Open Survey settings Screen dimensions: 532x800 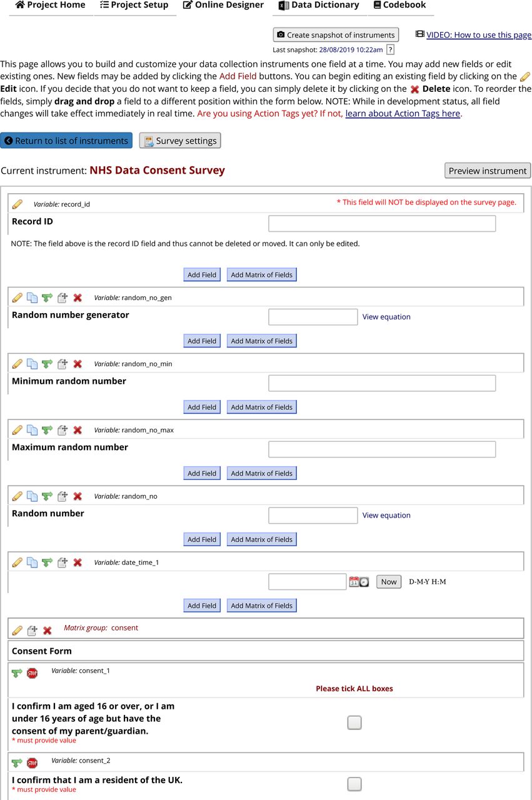[180, 141]
